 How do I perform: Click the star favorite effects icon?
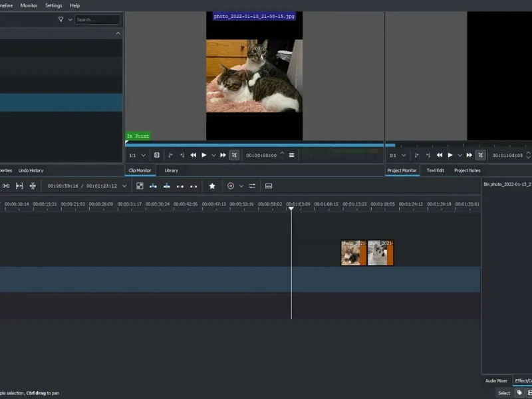[x=212, y=186]
